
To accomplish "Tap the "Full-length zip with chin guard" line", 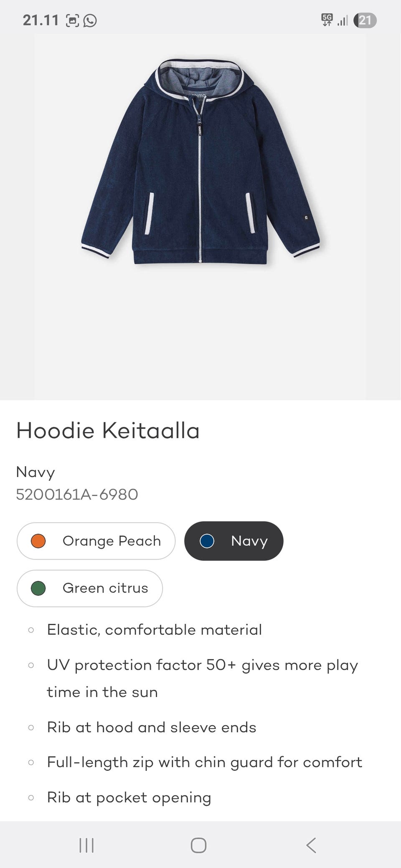I will click(x=205, y=762).
